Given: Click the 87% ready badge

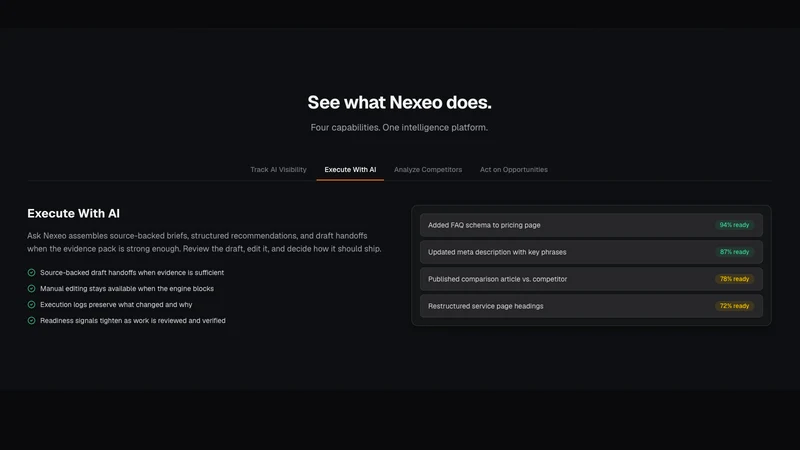Looking at the screenshot, I should coord(734,252).
